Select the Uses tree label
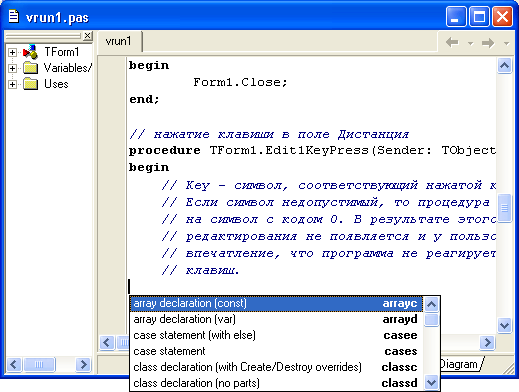519x392 pixels. [56, 84]
